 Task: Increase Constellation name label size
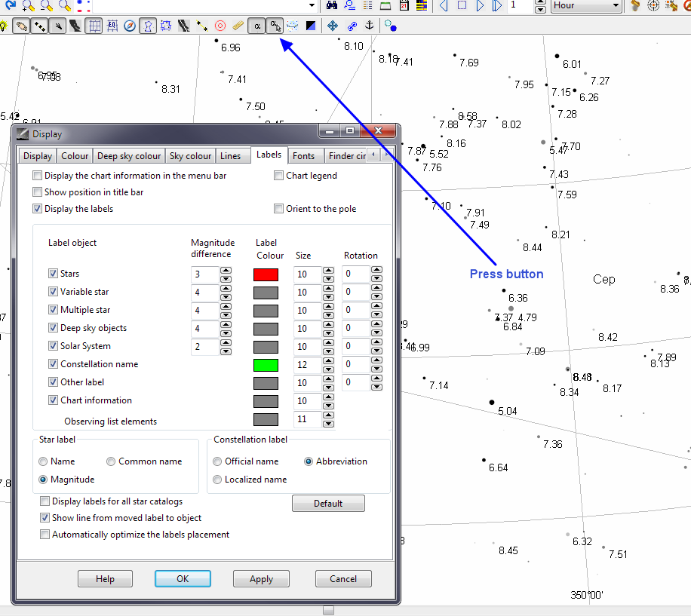pos(328,360)
